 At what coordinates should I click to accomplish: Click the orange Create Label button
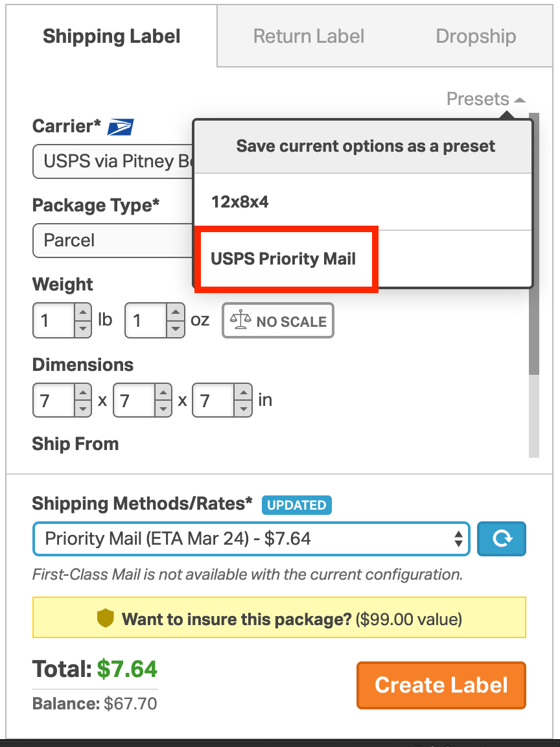point(441,685)
